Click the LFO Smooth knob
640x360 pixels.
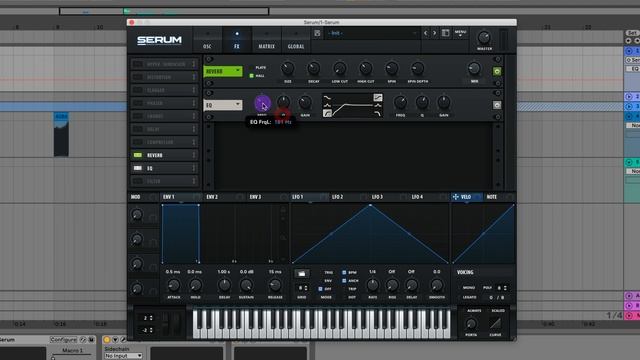click(x=436, y=285)
